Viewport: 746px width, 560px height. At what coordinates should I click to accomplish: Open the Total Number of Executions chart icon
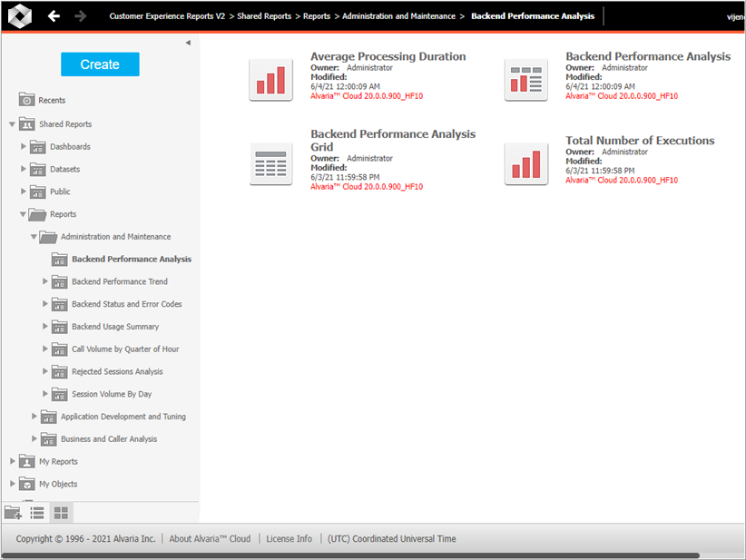pyautogui.click(x=526, y=164)
